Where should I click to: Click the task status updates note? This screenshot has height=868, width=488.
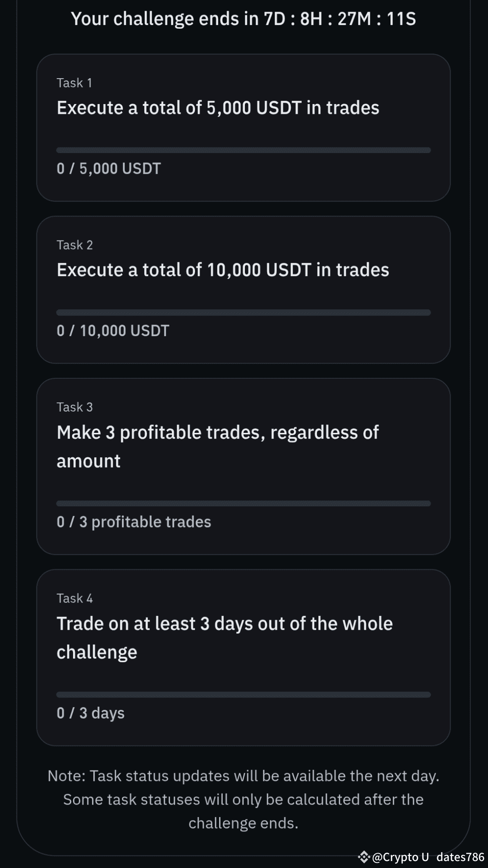pyautogui.click(x=244, y=800)
